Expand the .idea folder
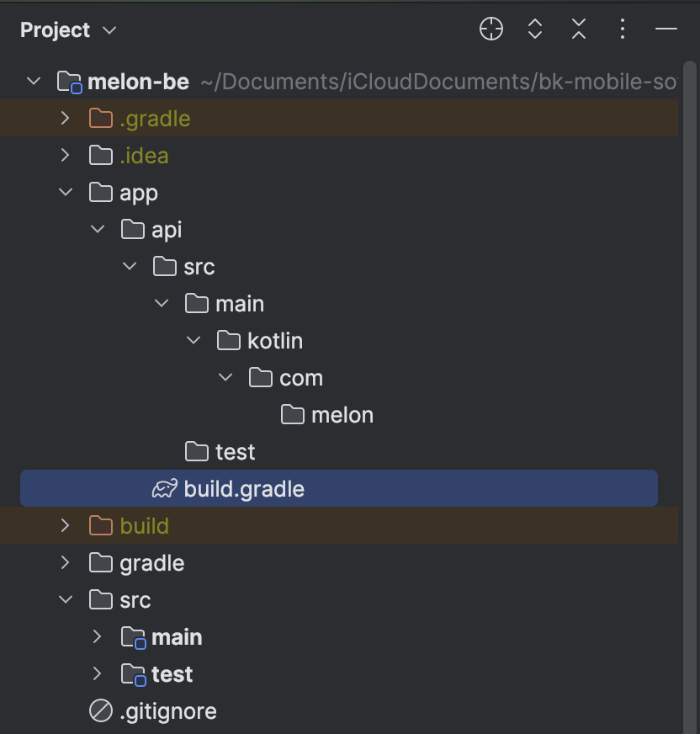The height and width of the screenshot is (734, 700). [65, 155]
